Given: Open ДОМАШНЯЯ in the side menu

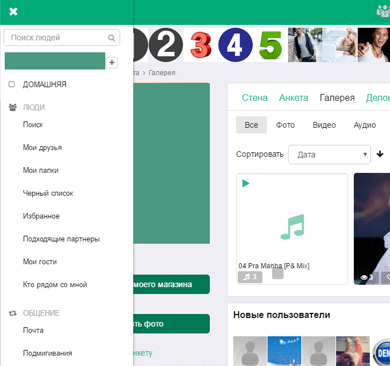Looking at the screenshot, I should tap(44, 84).
